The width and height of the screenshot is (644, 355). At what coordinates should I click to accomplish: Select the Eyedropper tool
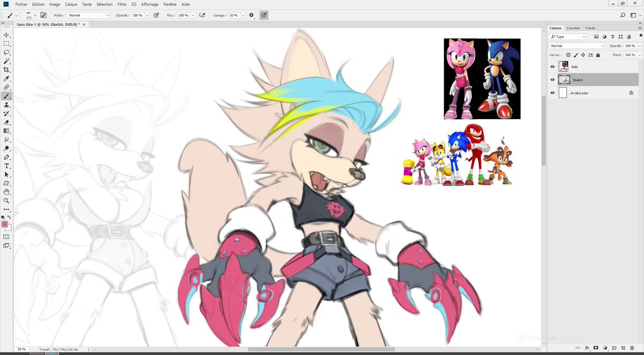[x=6, y=79]
